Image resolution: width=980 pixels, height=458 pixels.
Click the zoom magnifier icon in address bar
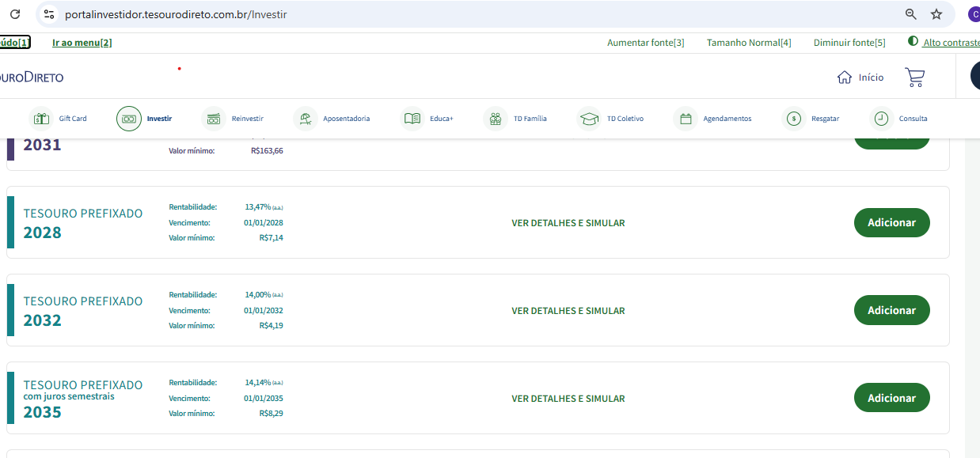tap(911, 14)
